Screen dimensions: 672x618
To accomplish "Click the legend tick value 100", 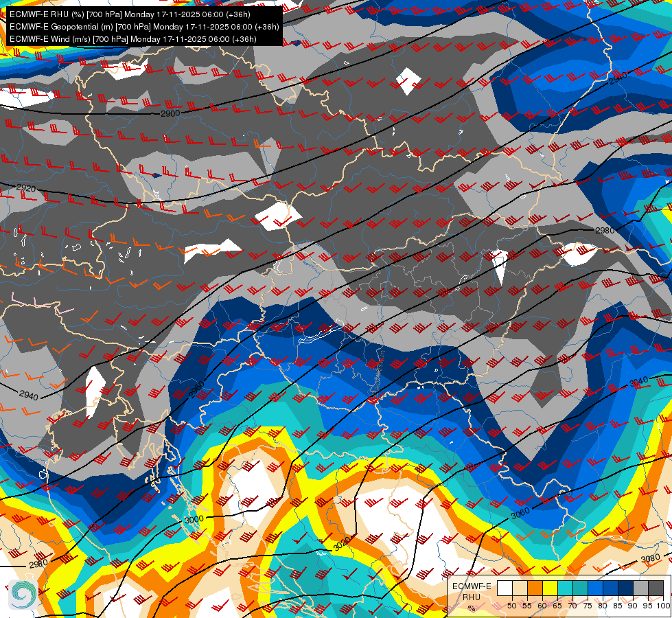I will (664, 606).
